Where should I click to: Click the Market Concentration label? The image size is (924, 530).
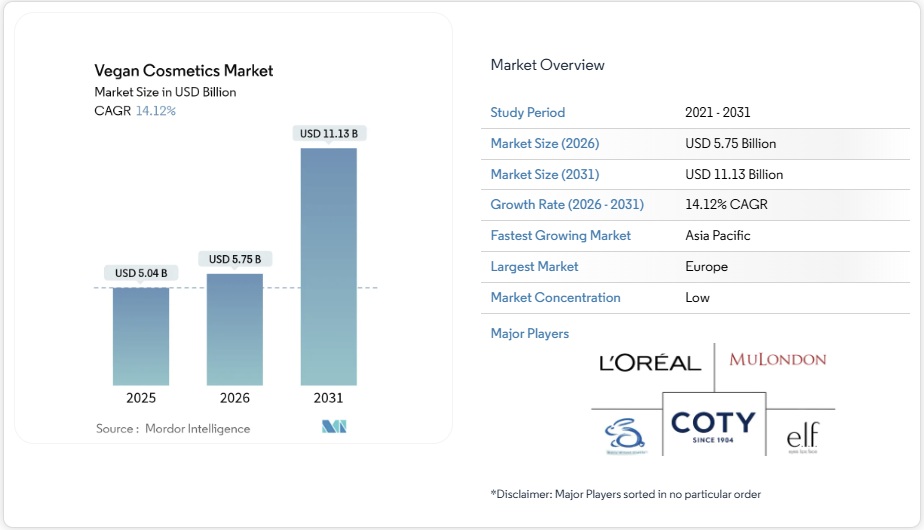tap(555, 298)
